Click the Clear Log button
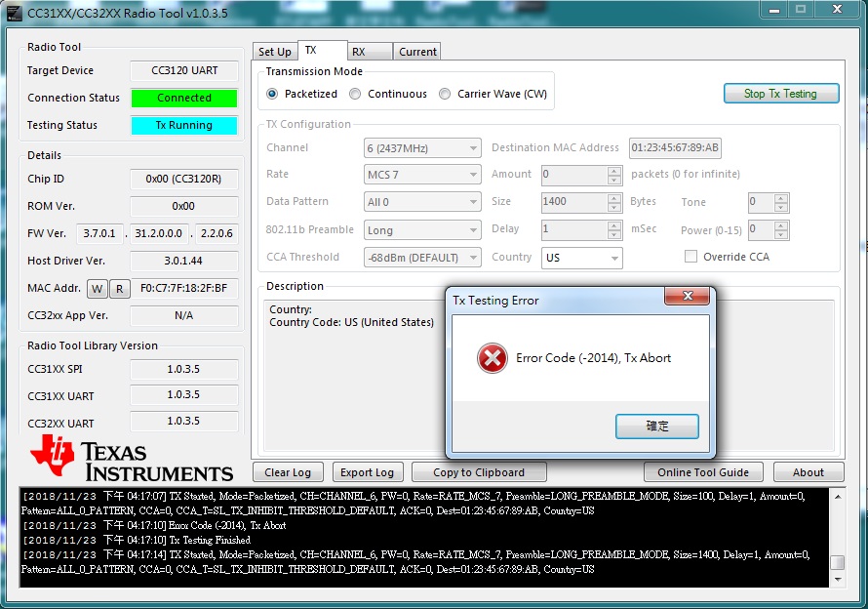The image size is (868, 609). [x=288, y=472]
